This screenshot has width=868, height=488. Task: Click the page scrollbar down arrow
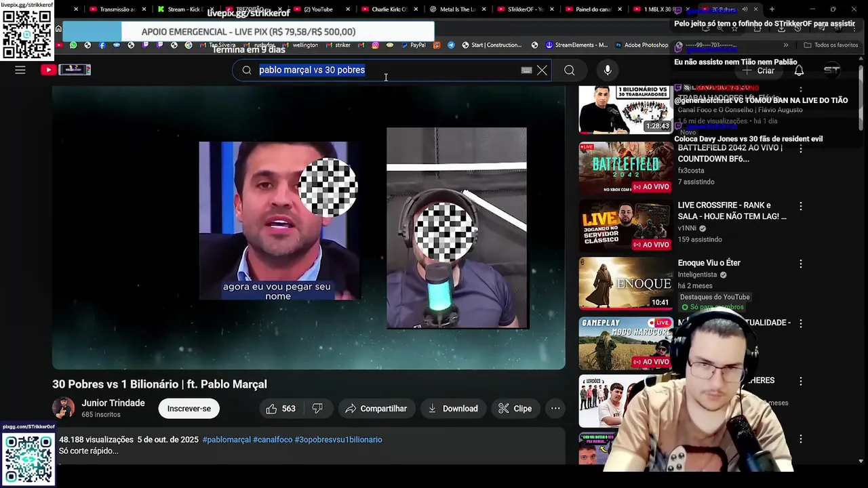click(x=861, y=461)
